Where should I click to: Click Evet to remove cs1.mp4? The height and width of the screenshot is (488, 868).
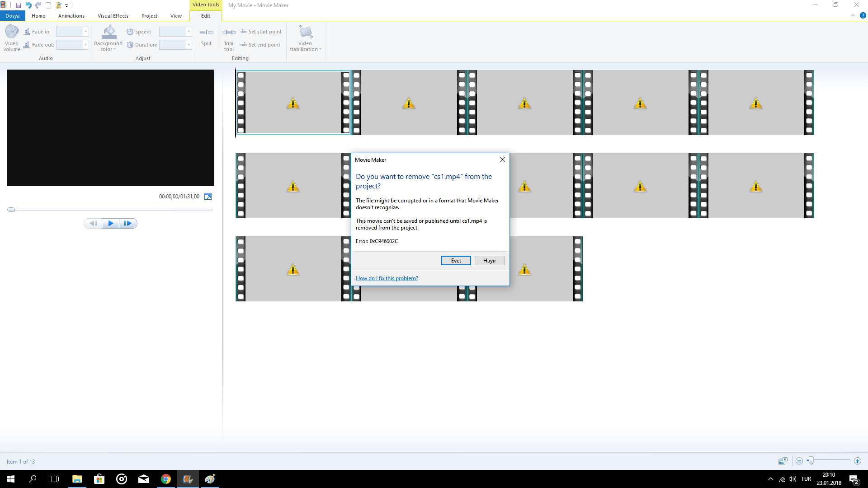pos(456,261)
